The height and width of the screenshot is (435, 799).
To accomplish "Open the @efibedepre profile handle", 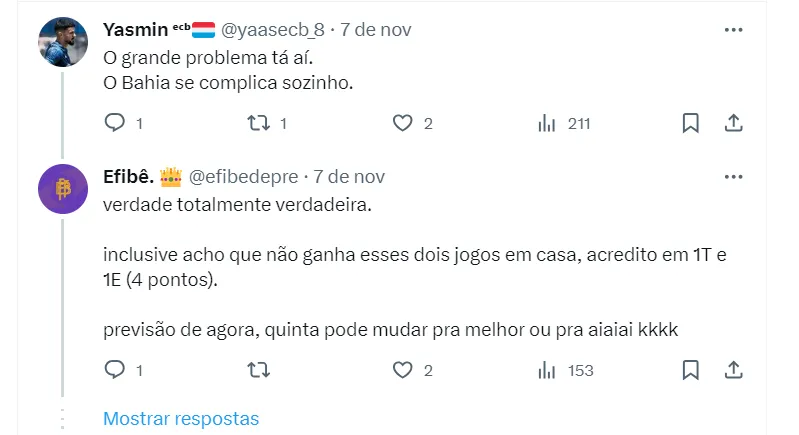I will point(243,177).
